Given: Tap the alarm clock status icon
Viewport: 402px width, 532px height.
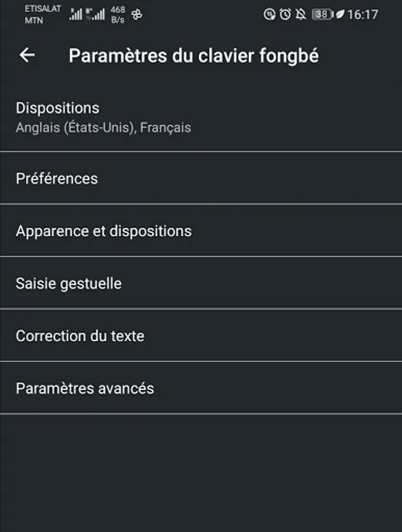Looking at the screenshot, I should [x=285, y=14].
